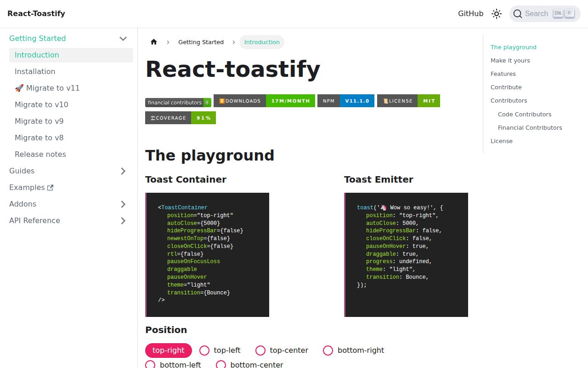Open the coverage 91% badge
Viewport: 588px width, 368px height.
(x=181, y=118)
